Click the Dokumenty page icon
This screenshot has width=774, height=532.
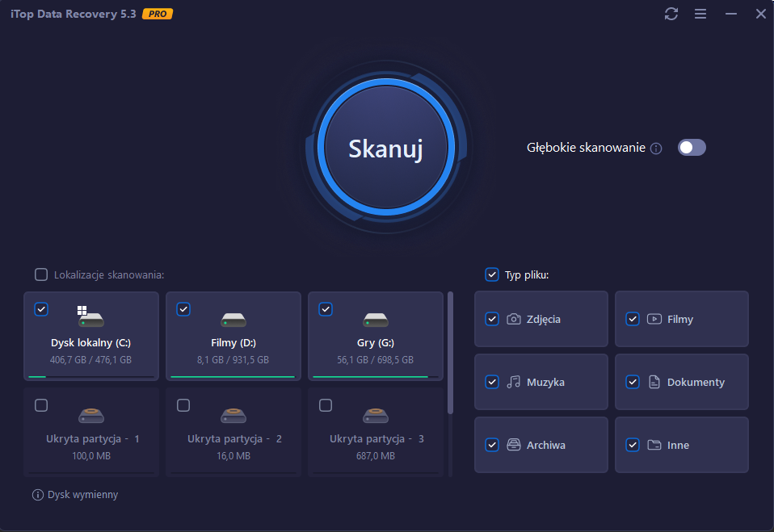click(654, 382)
